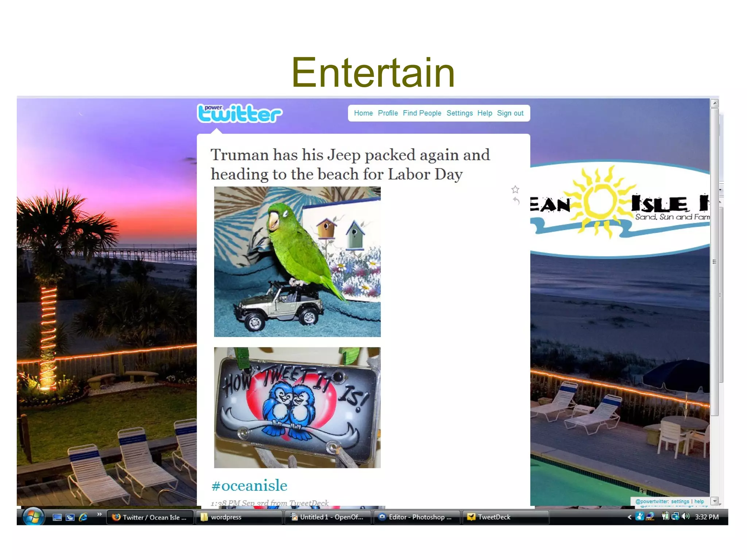This screenshot has width=747, height=560.
Task: Go to Settings in Twitter navigation
Action: [459, 113]
